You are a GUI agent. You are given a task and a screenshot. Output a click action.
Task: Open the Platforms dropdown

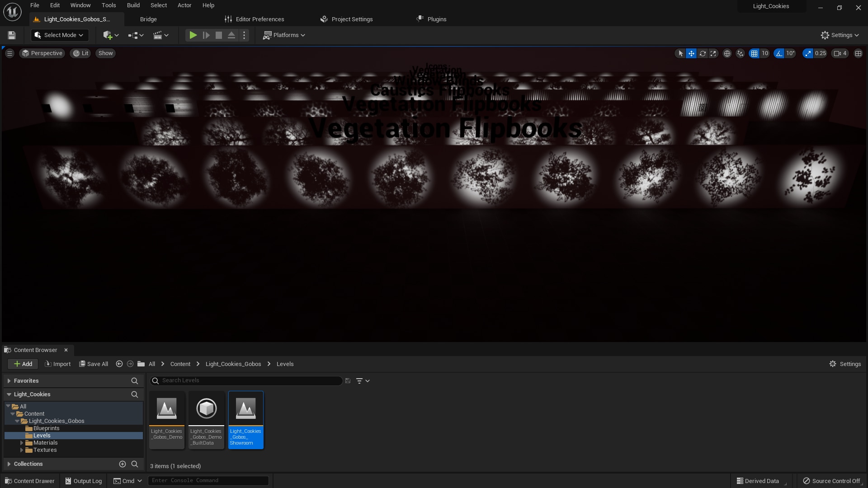(284, 35)
